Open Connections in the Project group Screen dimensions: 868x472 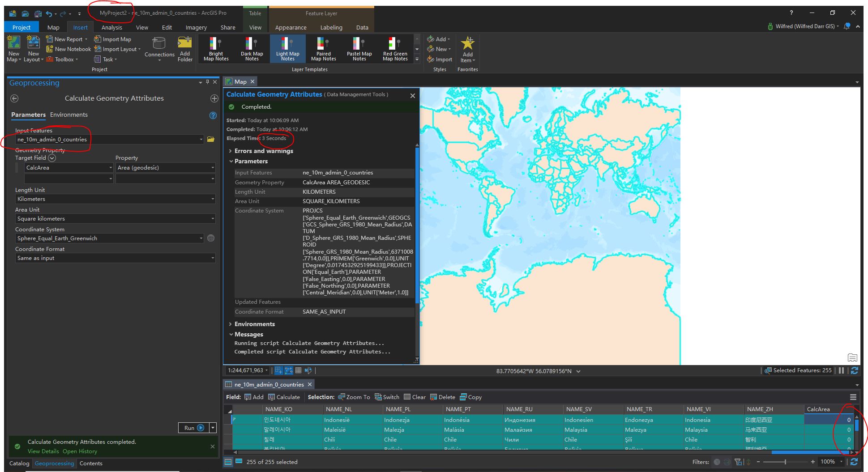coord(159,49)
